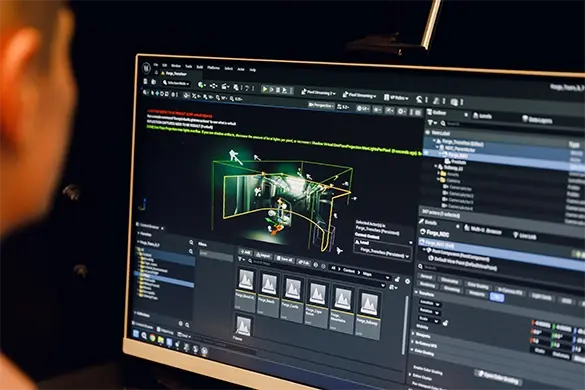Open Google Chrome from the taskbar
Screen dimensions: 585x390
pyautogui.click(x=153, y=337)
